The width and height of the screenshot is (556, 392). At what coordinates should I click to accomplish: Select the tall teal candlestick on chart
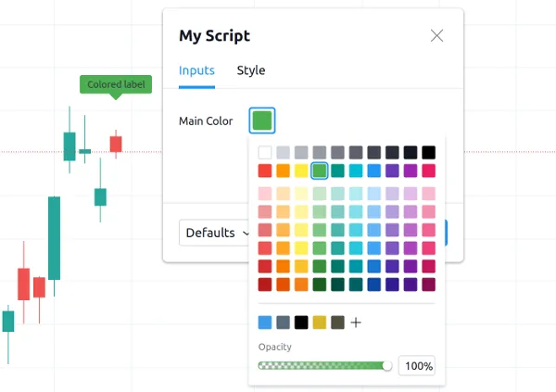click(55, 237)
